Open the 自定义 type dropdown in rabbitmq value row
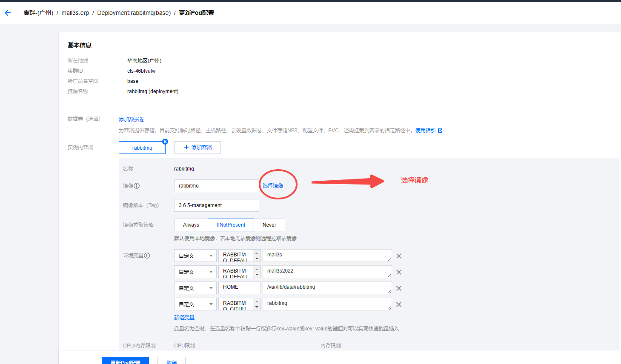 click(x=195, y=304)
